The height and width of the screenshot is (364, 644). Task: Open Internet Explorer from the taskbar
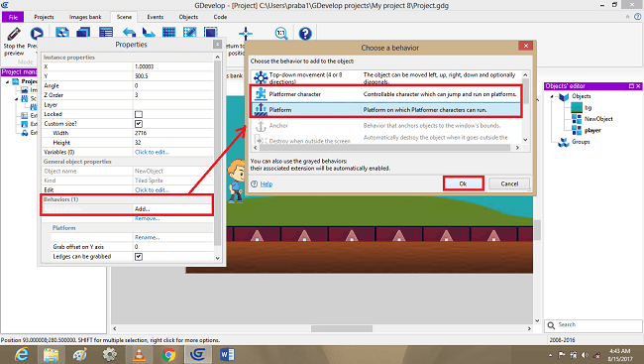coord(22,354)
